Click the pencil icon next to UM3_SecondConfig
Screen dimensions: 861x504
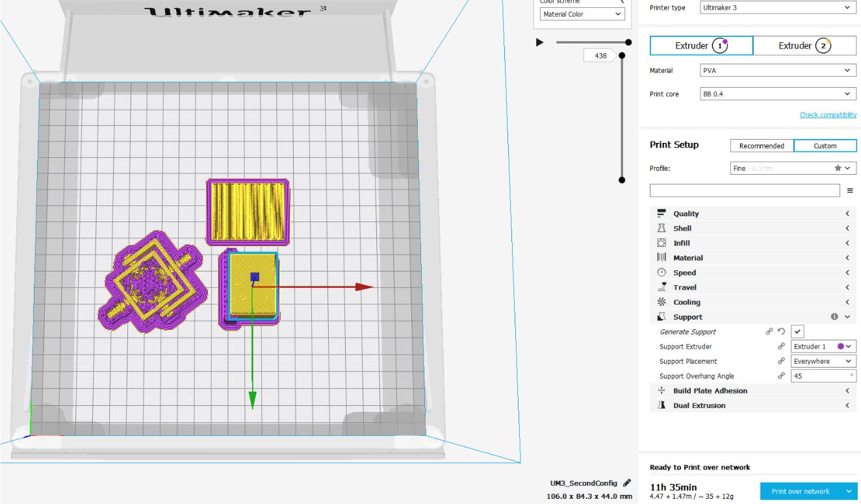[626, 483]
